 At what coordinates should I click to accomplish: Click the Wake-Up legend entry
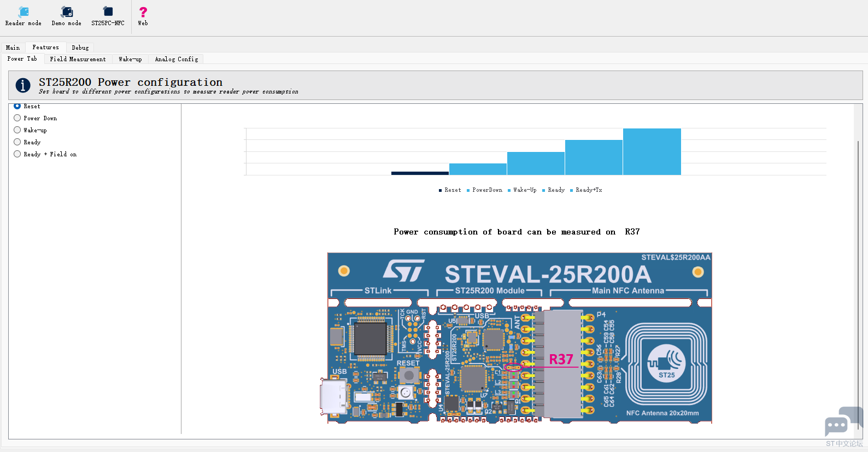522,190
